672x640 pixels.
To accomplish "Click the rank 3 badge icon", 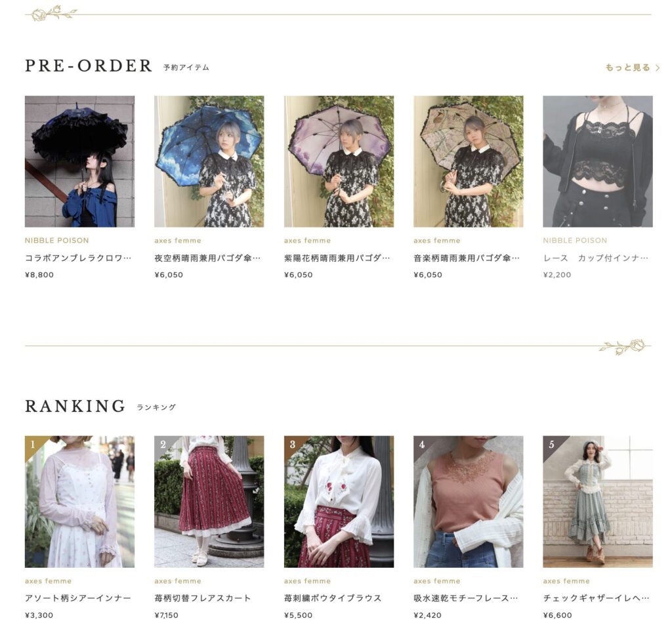I will pyautogui.click(x=292, y=444).
